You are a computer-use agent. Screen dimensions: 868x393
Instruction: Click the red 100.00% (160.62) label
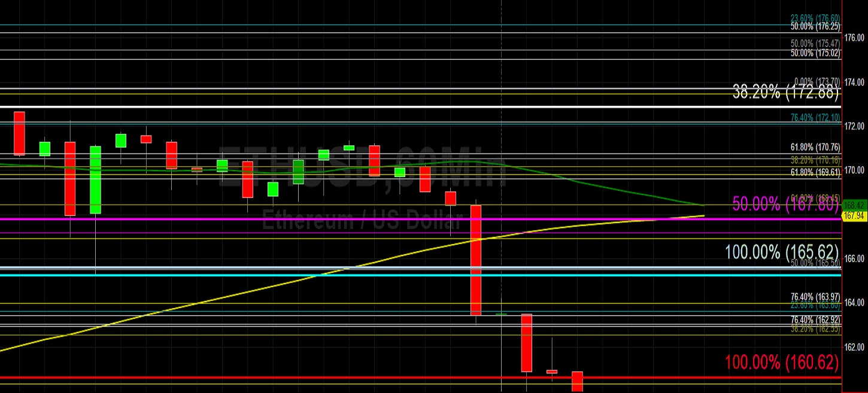(782, 362)
